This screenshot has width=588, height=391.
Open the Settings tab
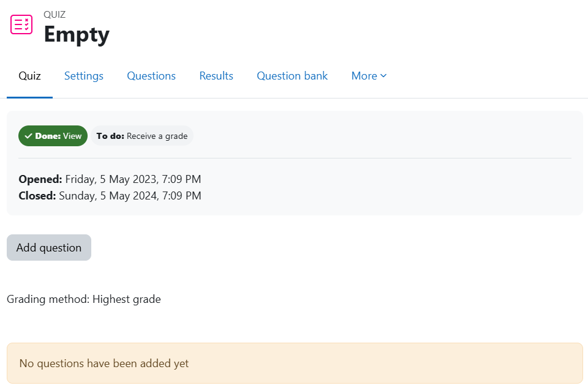(84, 76)
